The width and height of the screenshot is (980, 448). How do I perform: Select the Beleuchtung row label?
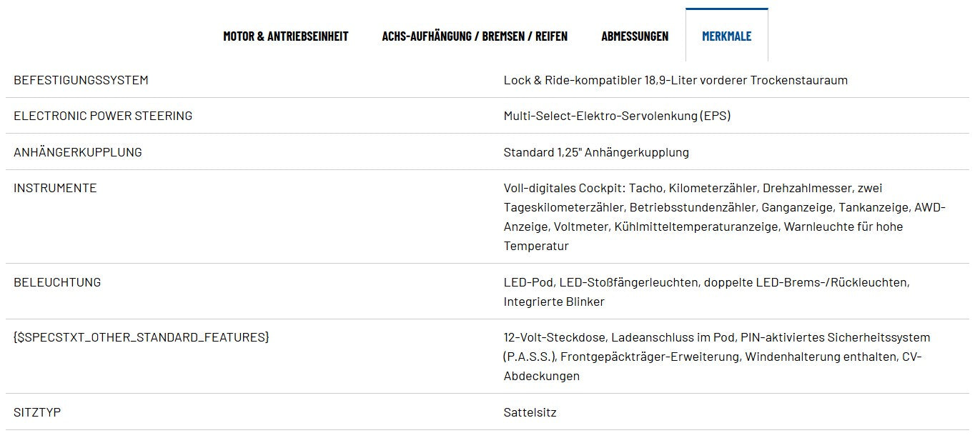[57, 282]
